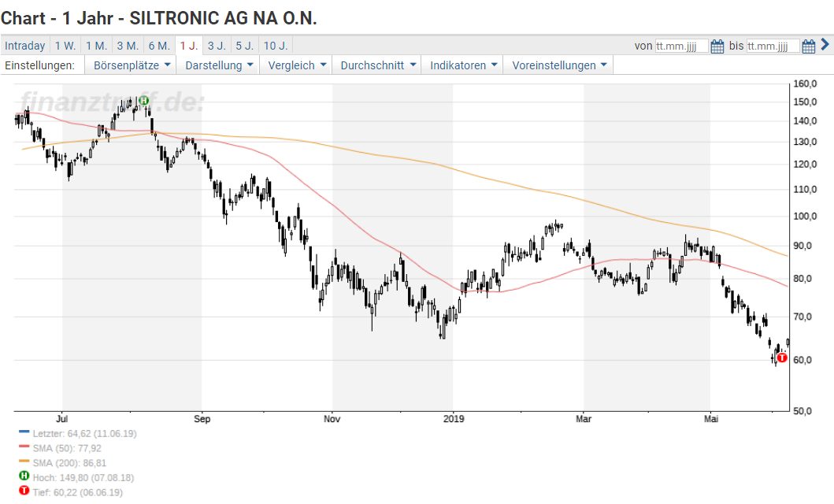This screenshot has width=834, height=504.
Task: Click the 'Nov' x-axis label
Action: [332, 419]
